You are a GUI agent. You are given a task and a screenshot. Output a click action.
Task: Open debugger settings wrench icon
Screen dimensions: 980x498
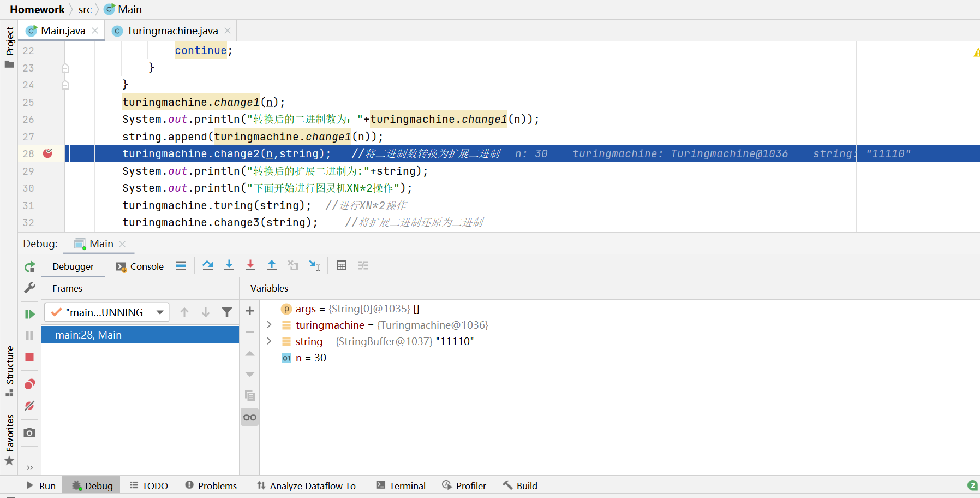pyautogui.click(x=29, y=287)
